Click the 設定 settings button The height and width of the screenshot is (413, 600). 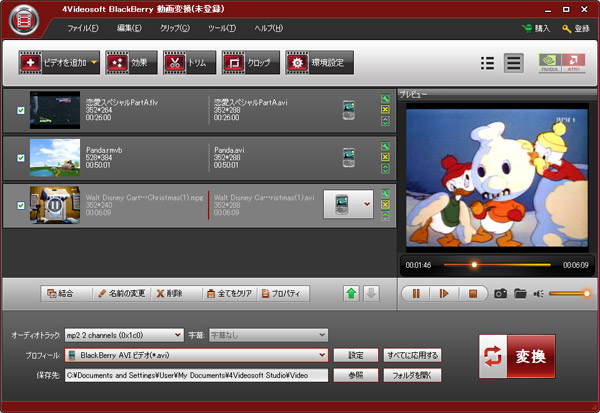(x=356, y=355)
